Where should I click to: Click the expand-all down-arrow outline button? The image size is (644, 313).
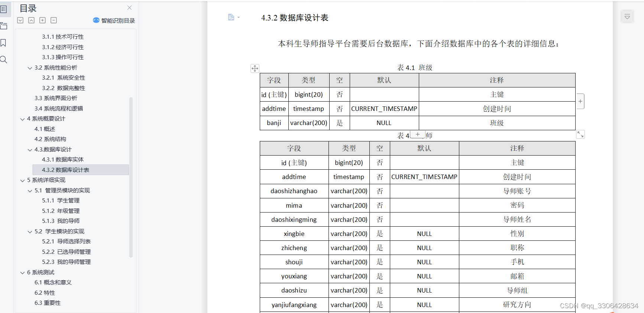pos(20,20)
